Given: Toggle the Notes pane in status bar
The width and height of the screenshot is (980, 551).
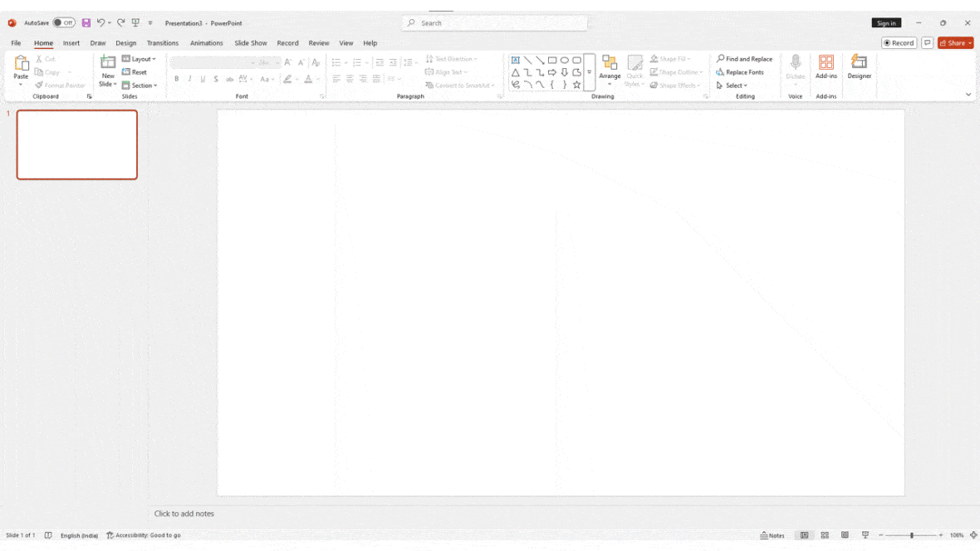Looking at the screenshot, I should (x=772, y=535).
